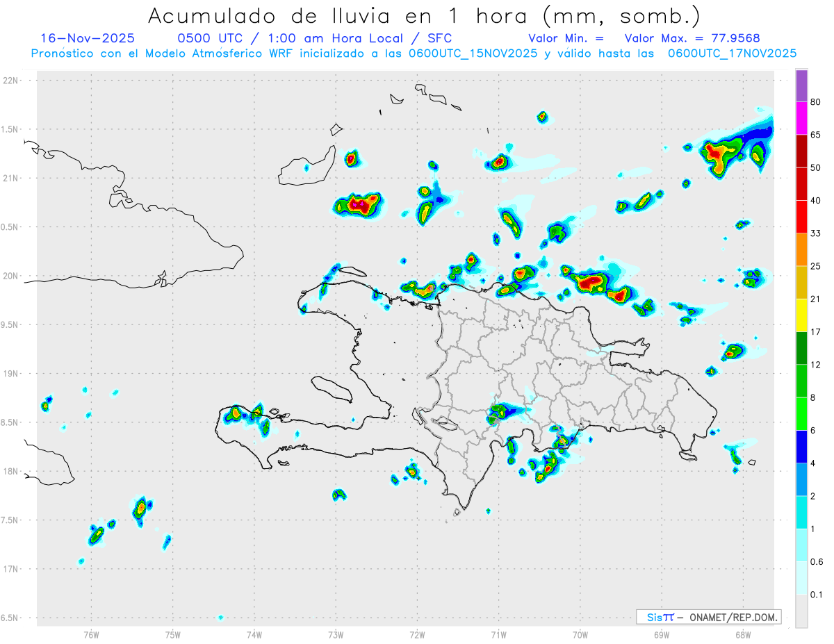
Task: Select the "0600UTC_15NOV2025" initialization time text
Action: tap(473, 53)
